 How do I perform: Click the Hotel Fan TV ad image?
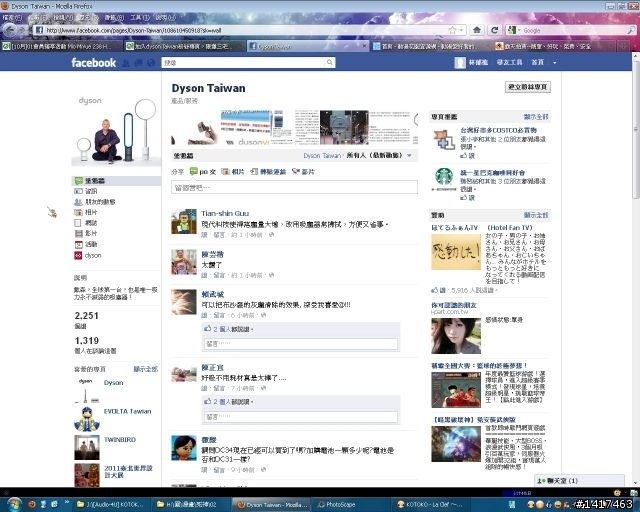[456, 252]
